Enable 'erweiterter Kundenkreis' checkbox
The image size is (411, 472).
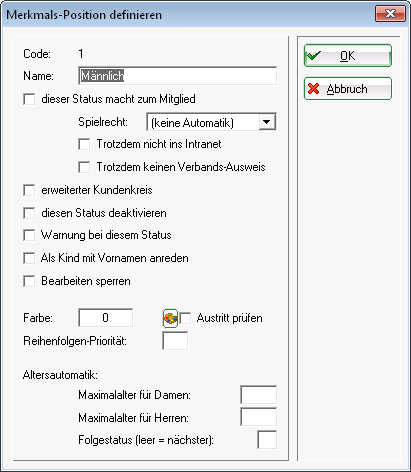[29, 190]
